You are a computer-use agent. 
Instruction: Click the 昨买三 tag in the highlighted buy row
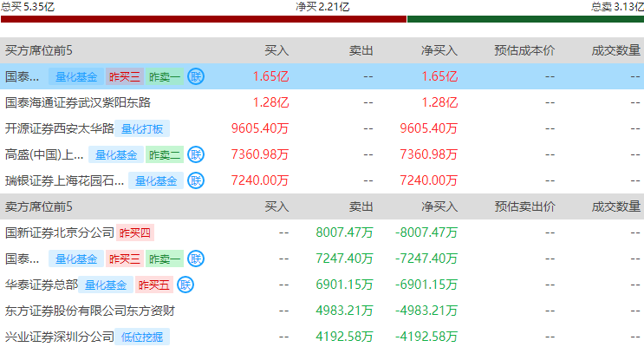(125, 77)
